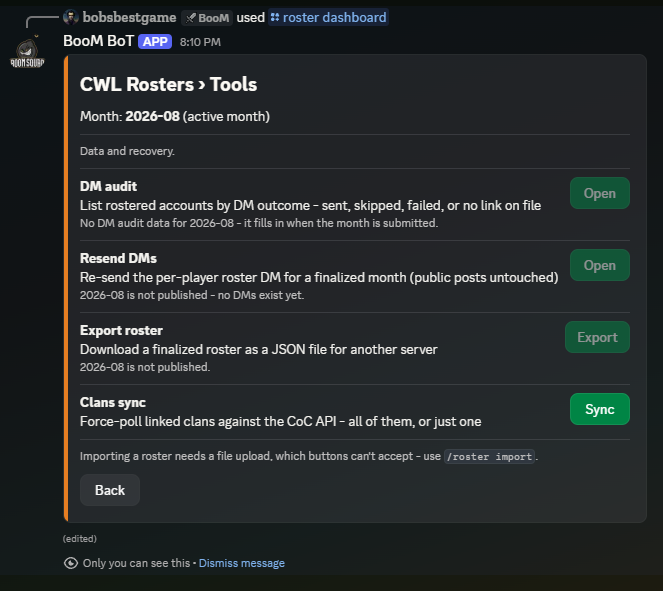
Task: Click the CWL Rosters › Tools heading
Action: click(168, 84)
